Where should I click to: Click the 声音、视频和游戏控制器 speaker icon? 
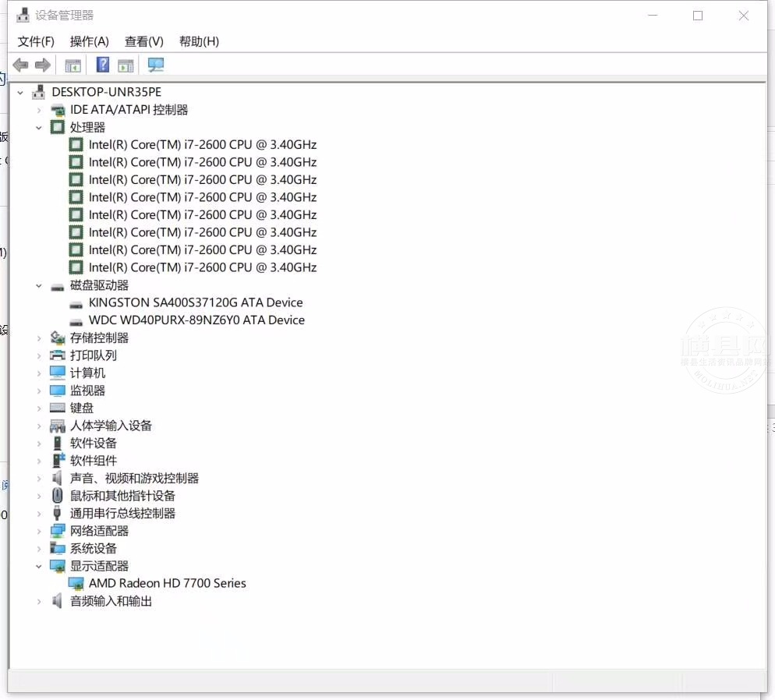[58, 478]
